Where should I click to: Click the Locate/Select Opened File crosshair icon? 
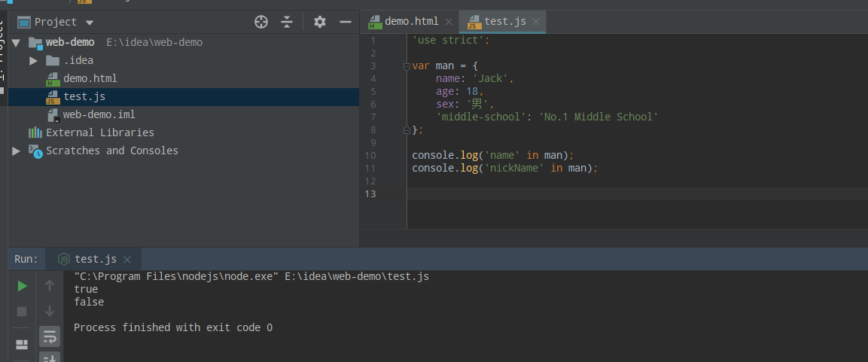(x=260, y=22)
